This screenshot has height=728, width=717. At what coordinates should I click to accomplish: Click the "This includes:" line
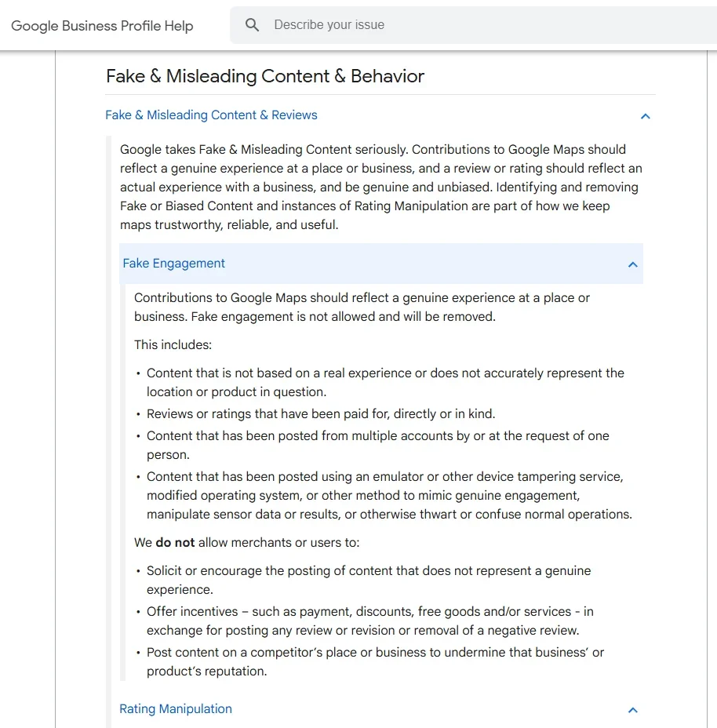(173, 345)
